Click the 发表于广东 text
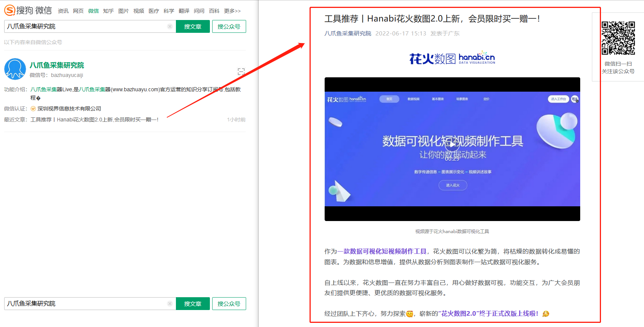The height and width of the screenshot is (327, 644). 445,34
